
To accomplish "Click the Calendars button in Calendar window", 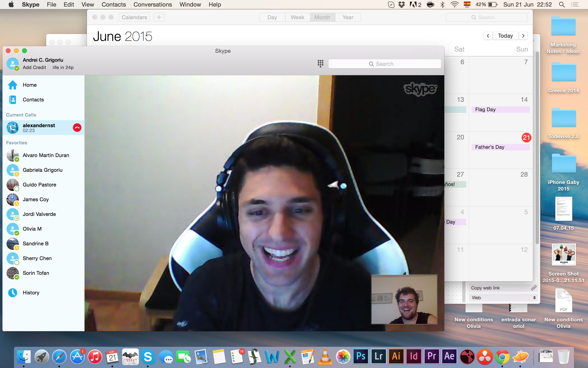I will tap(134, 17).
